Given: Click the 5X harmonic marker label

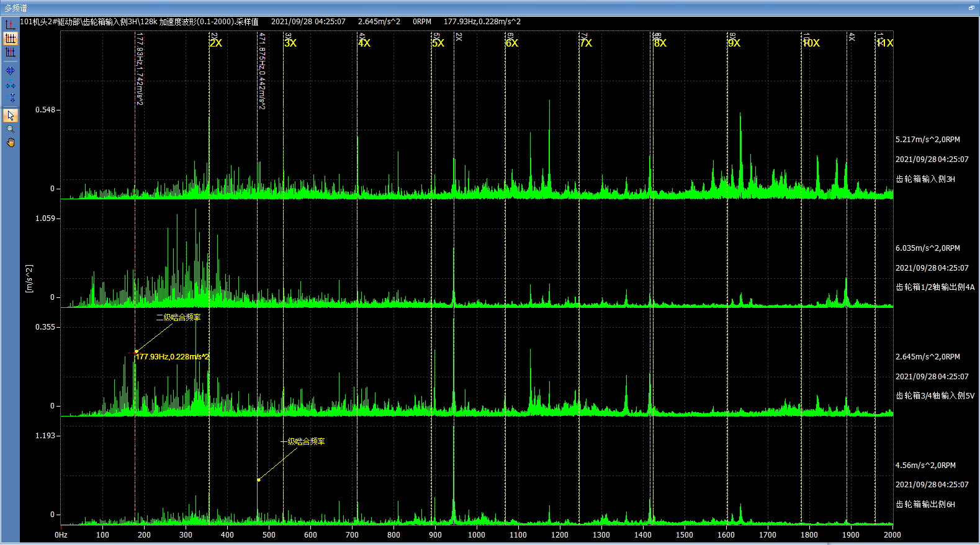Looking at the screenshot, I should pyautogui.click(x=438, y=43).
